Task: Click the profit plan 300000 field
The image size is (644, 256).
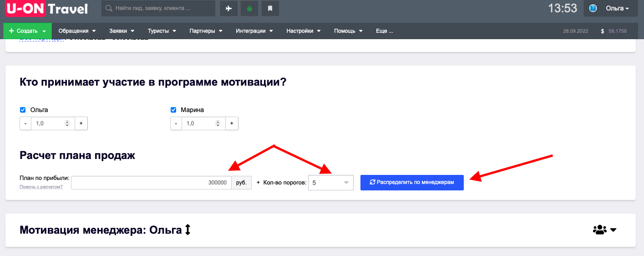Action: [151, 183]
